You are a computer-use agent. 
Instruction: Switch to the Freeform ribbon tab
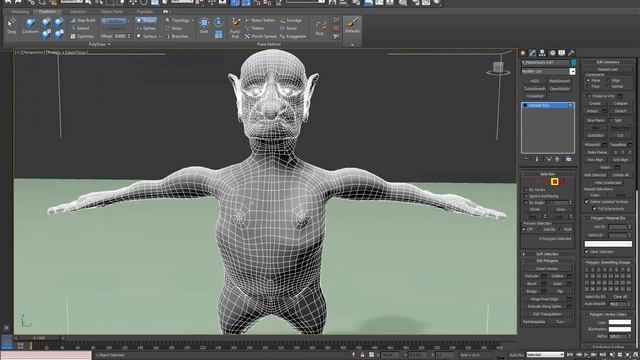(47, 12)
